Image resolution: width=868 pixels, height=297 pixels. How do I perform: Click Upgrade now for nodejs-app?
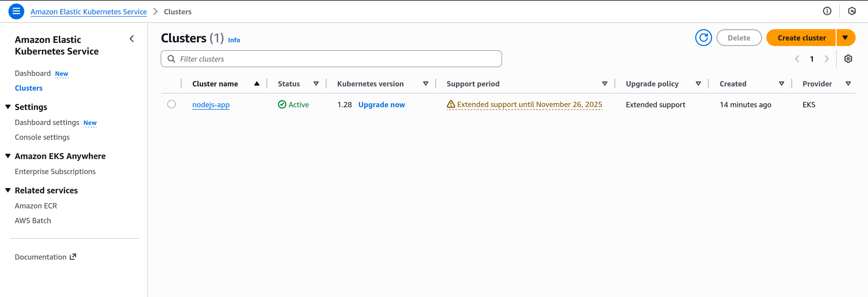click(x=381, y=105)
